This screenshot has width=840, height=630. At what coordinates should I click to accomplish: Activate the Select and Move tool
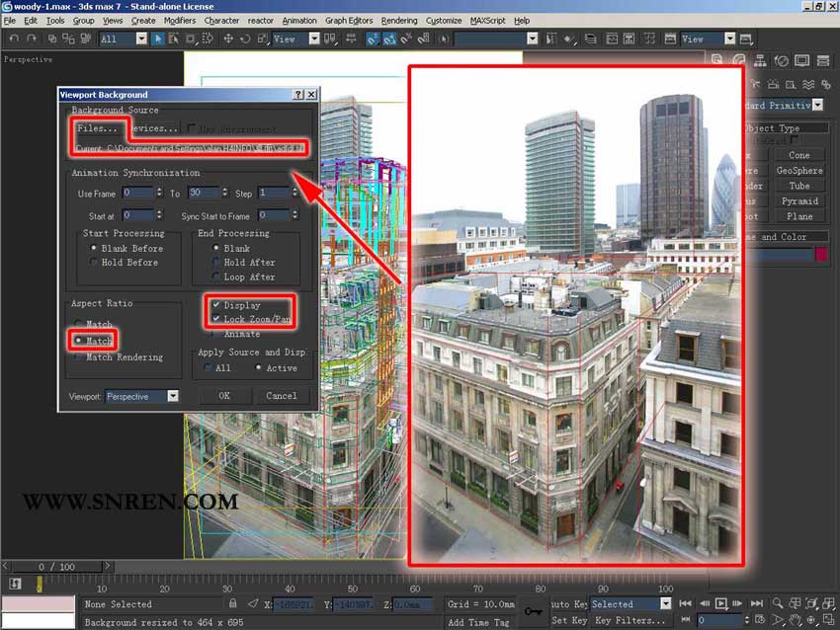pos(228,39)
